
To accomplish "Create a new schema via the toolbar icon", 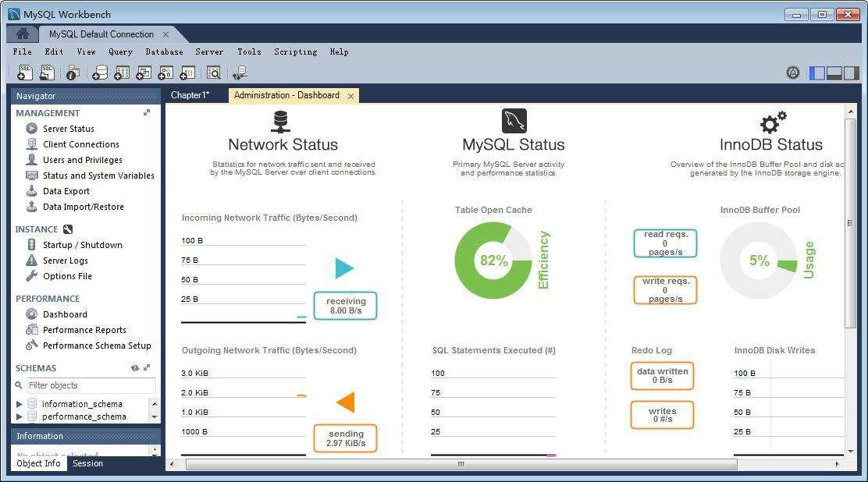I will coord(100,73).
